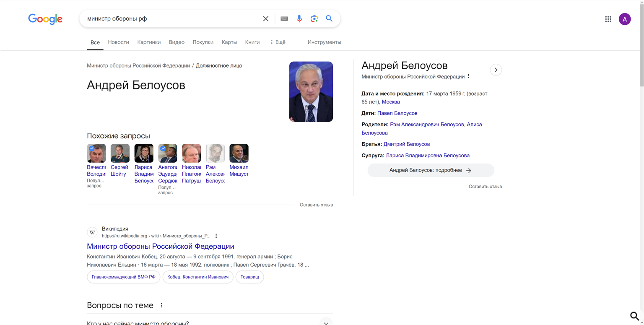Open the Павел Белоусов link
Screen dimensions: 644x325
[x=397, y=113]
